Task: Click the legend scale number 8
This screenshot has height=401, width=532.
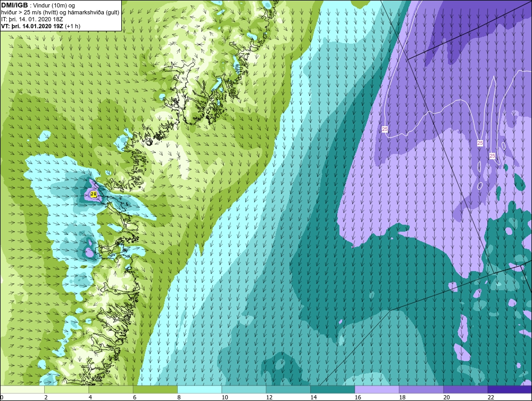Action: pyautogui.click(x=179, y=398)
